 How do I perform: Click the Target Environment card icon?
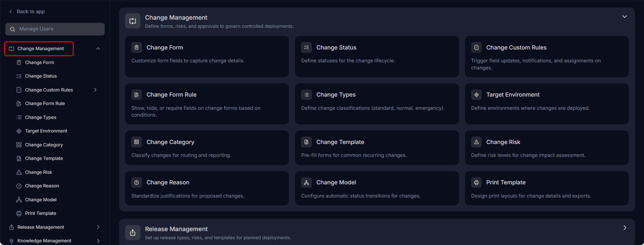pos(476,95)
